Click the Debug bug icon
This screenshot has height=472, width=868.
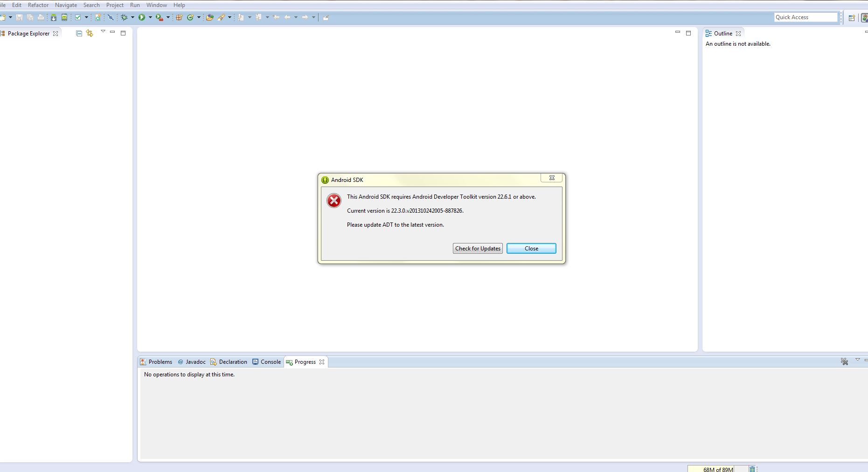pyautogui.click(x=124, y=17)
